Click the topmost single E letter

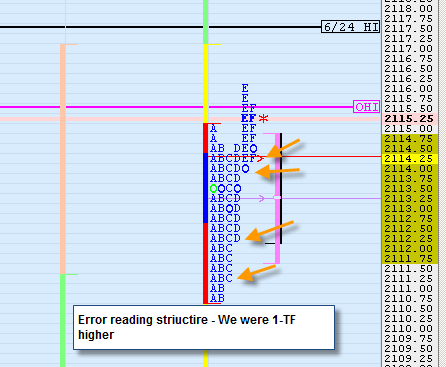(x=245, y=88)
